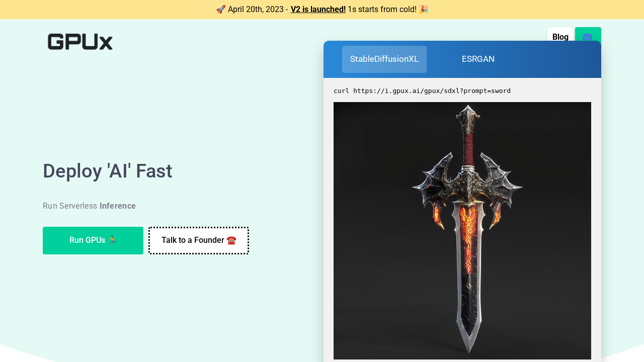The height and width of the screenshot is (362, 644).
Task: Click the sword's red wrapped handle
Action: [469, 146]
